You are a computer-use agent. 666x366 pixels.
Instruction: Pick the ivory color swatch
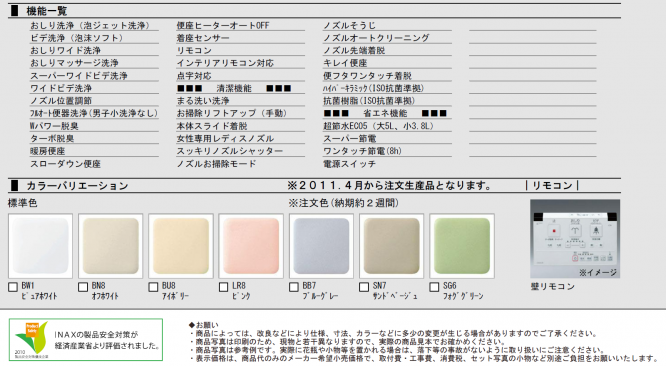[x=181, y=246]
